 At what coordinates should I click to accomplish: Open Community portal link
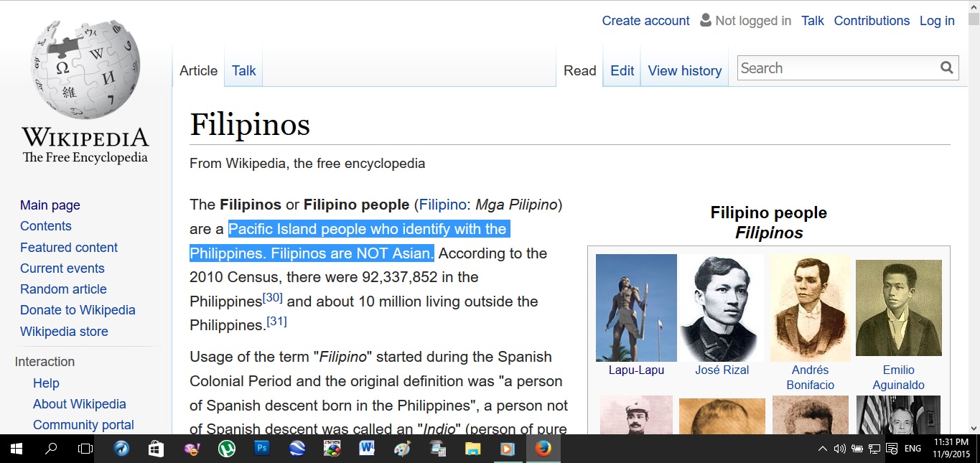tap(83, 425)
